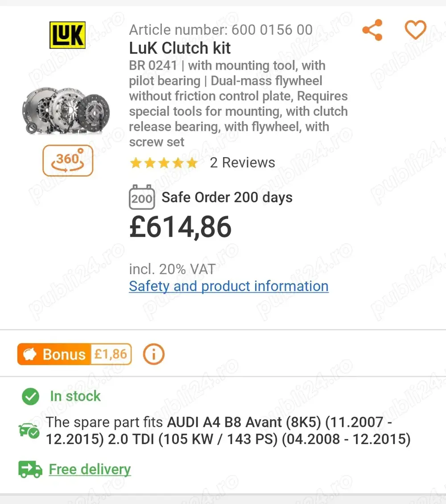
Task: Click the LuK brand logo
Action: 67,35
